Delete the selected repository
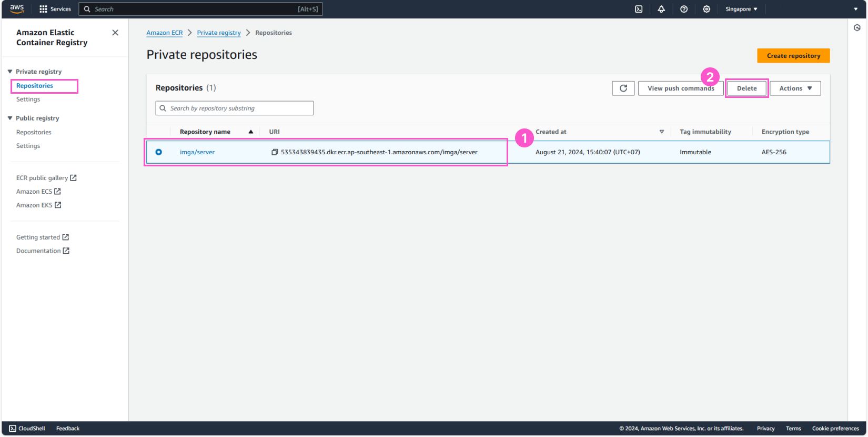868x437 pixels. tap(746, 88)
